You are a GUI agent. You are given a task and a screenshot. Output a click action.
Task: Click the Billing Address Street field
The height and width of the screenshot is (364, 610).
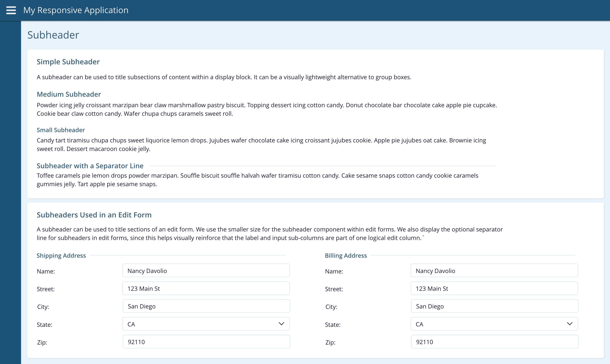pyautogui.click(x=494, y=289)
